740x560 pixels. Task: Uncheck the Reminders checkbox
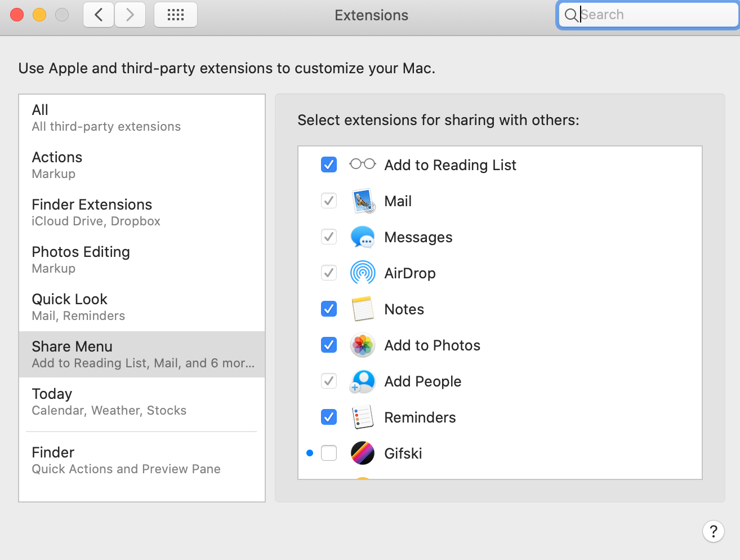pyautogui.click(x=329, y=417)
